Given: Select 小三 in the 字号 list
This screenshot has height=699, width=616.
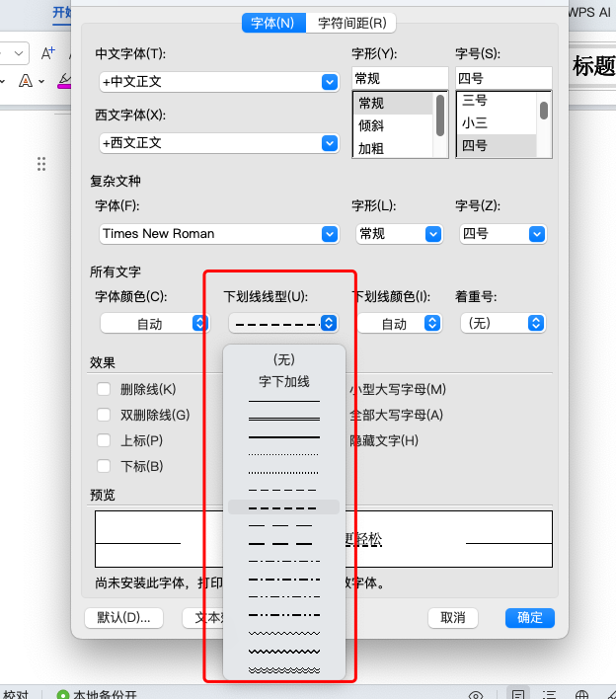Looking at the screenshot, I should [497, 122].
